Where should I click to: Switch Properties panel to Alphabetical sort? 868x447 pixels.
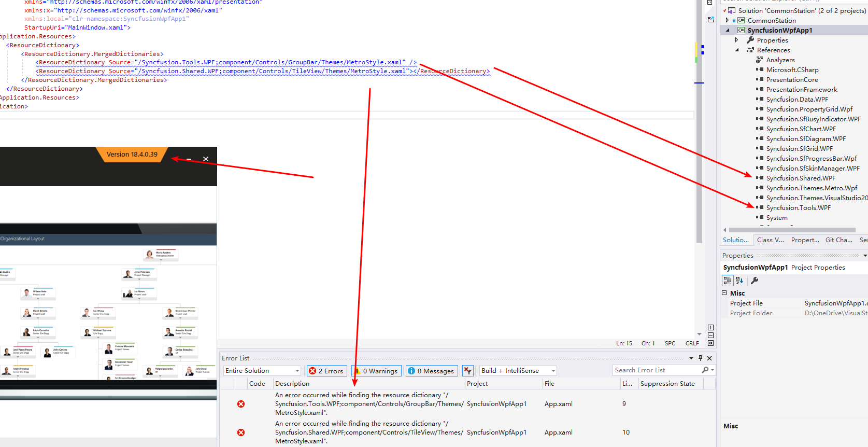(x=739, y=281)
